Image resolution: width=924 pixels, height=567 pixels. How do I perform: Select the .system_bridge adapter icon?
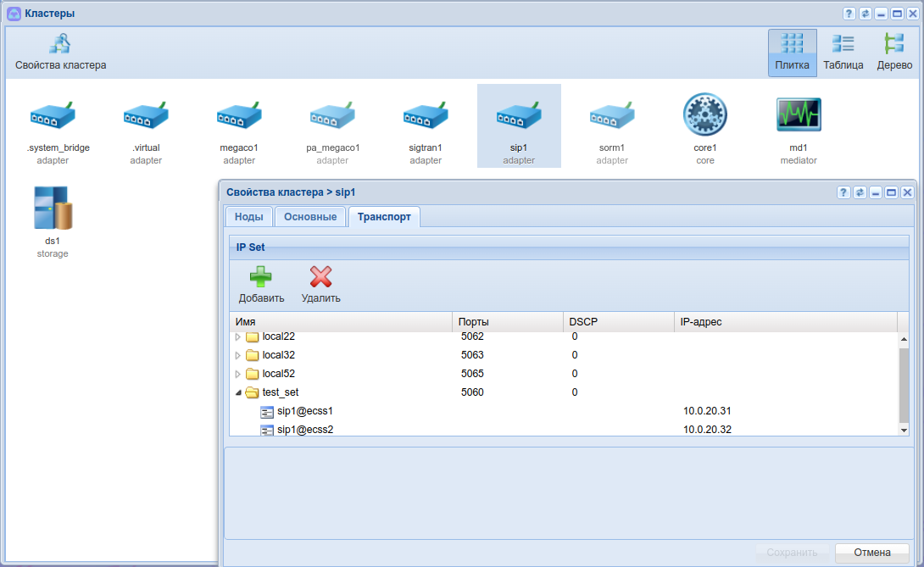(53, 115)
